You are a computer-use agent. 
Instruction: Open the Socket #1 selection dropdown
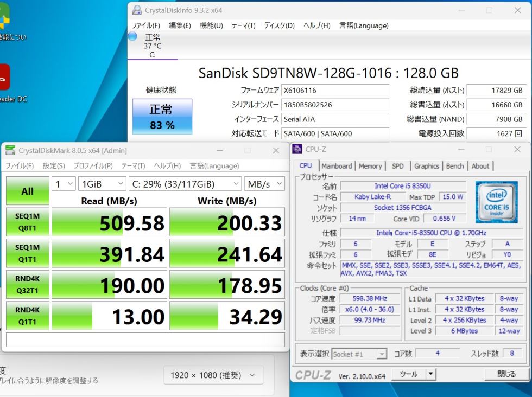(x=359, y=354)
